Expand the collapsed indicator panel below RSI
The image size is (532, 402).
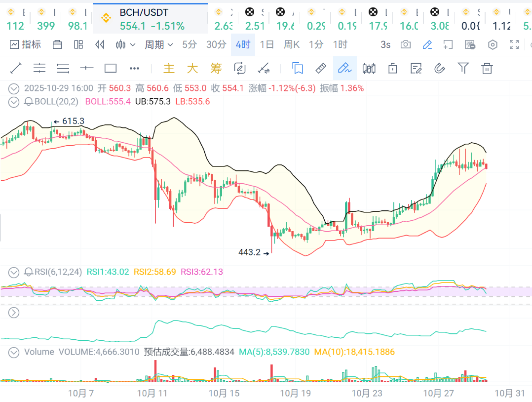pos(14,312)
